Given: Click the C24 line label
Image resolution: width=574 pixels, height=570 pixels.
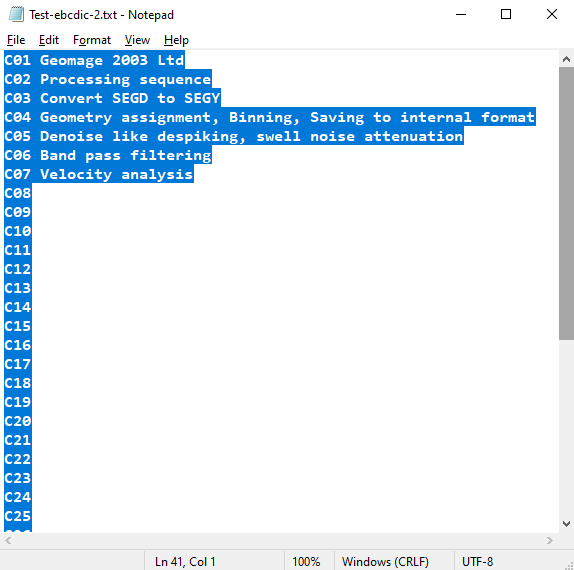Looking at the screenshot, I should [18, 498].
